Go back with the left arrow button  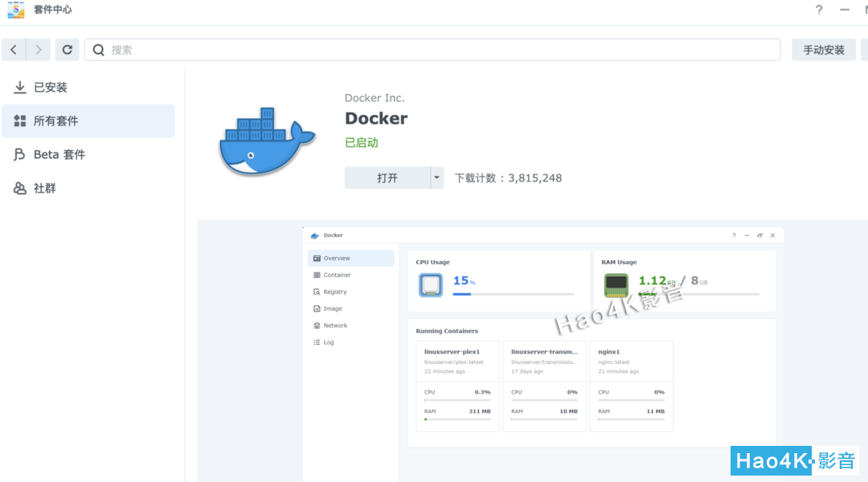14,50
